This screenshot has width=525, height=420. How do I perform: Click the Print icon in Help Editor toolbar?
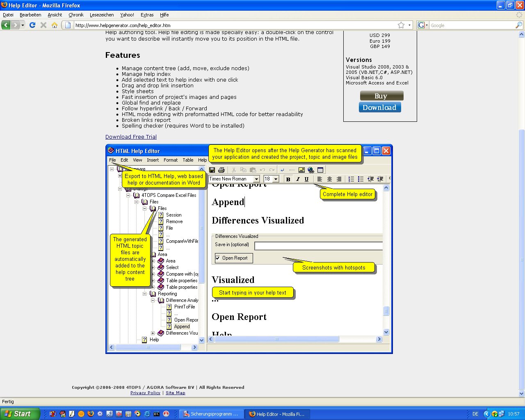click(x=221, y=170)
